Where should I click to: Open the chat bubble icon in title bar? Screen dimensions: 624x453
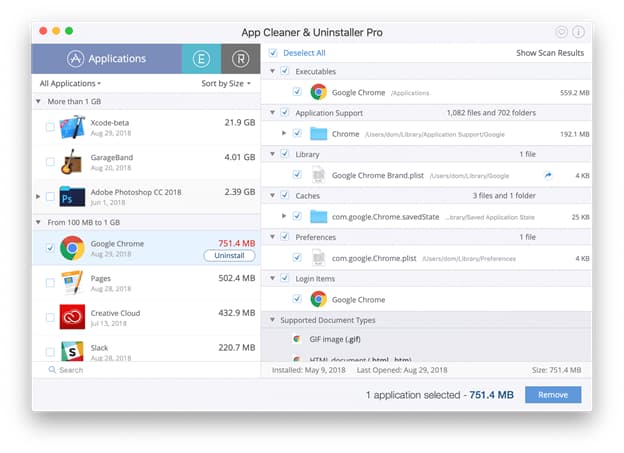click(561, 32)
